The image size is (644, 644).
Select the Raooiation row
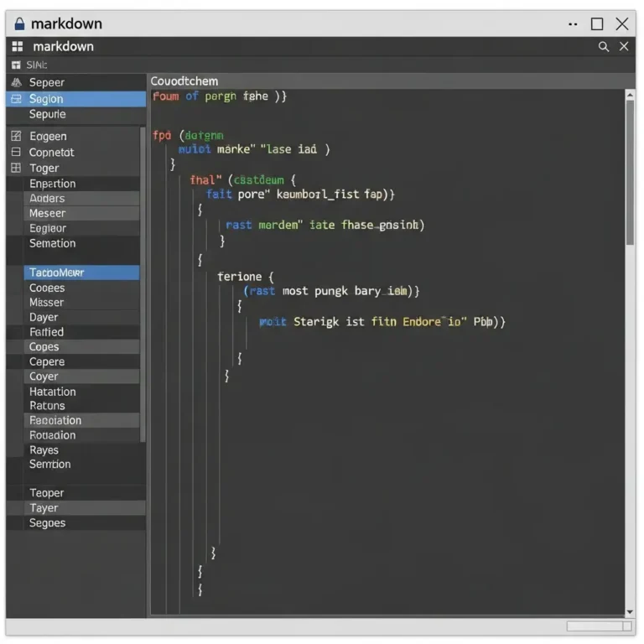coord(81,420)
